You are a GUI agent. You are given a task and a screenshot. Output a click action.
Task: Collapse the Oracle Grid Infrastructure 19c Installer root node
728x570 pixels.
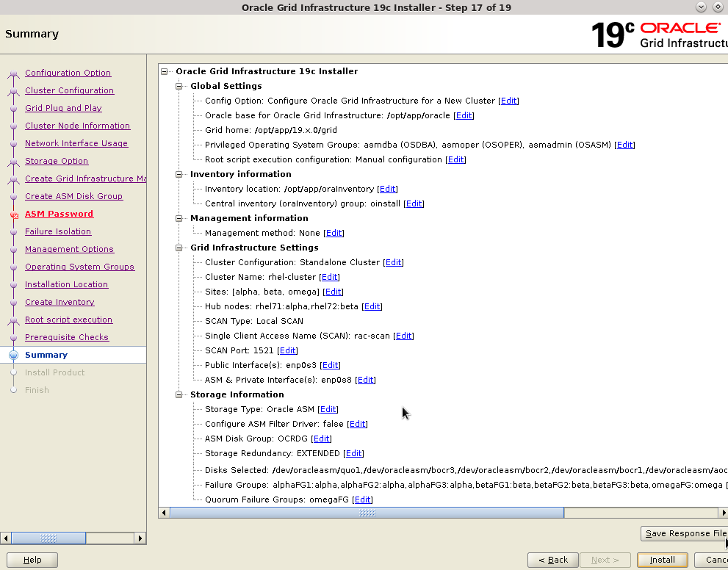point(165,71)
